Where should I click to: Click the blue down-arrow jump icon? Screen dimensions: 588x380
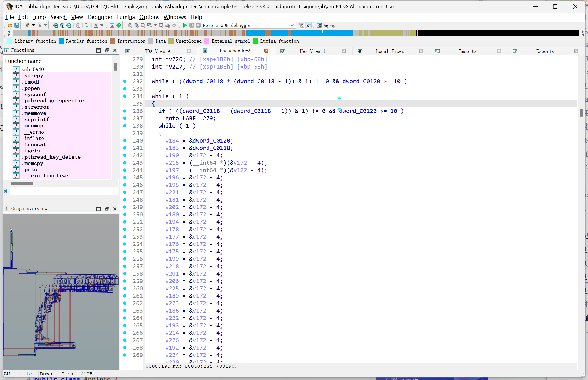(87, 26)
